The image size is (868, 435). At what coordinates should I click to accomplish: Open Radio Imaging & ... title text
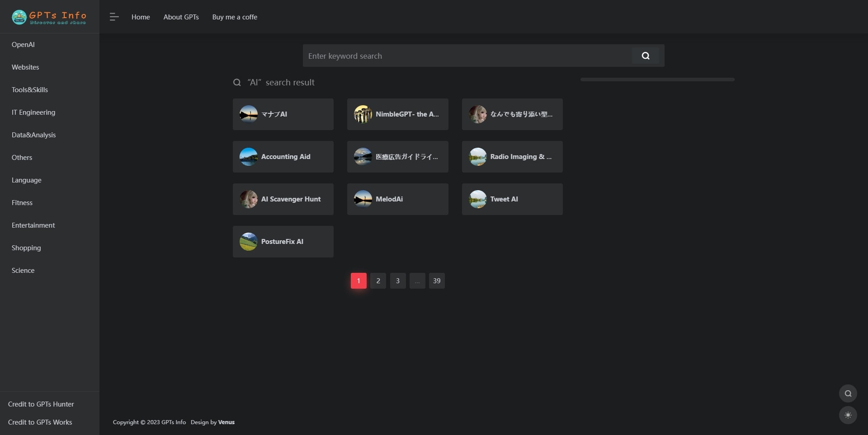[x=521, y=157]
